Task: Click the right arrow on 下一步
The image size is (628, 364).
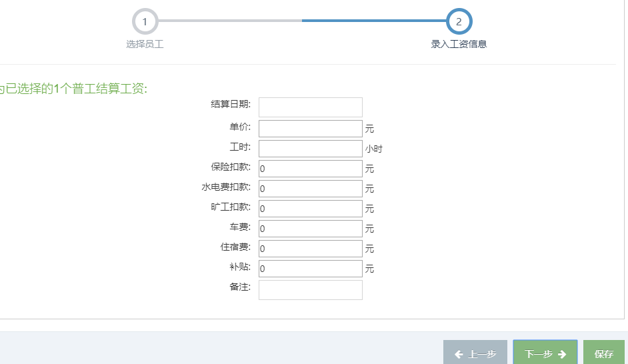Action: pyautogui.click(x=562, y=355)
